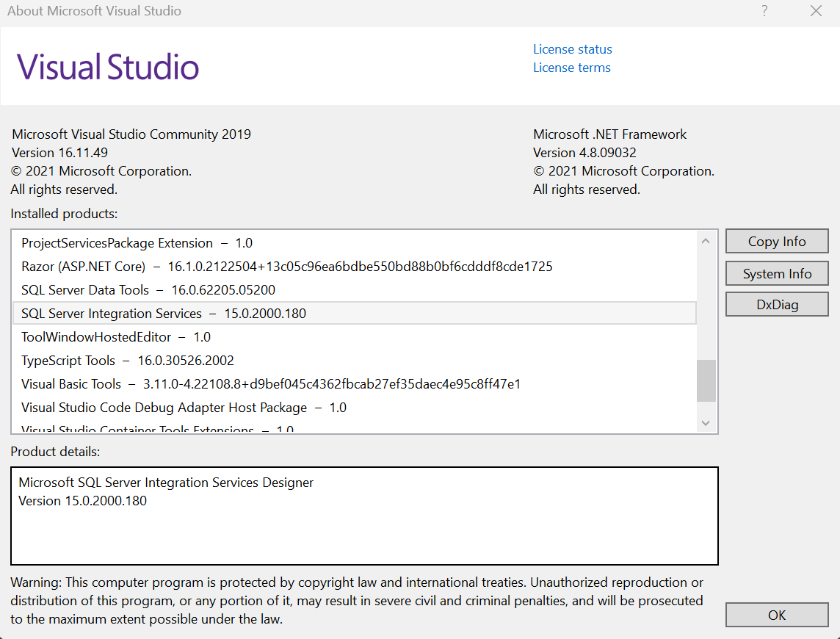The width and height of the screenshot is (840, 639).
Task: Click the Copy Info button
Action: [777, 241]
